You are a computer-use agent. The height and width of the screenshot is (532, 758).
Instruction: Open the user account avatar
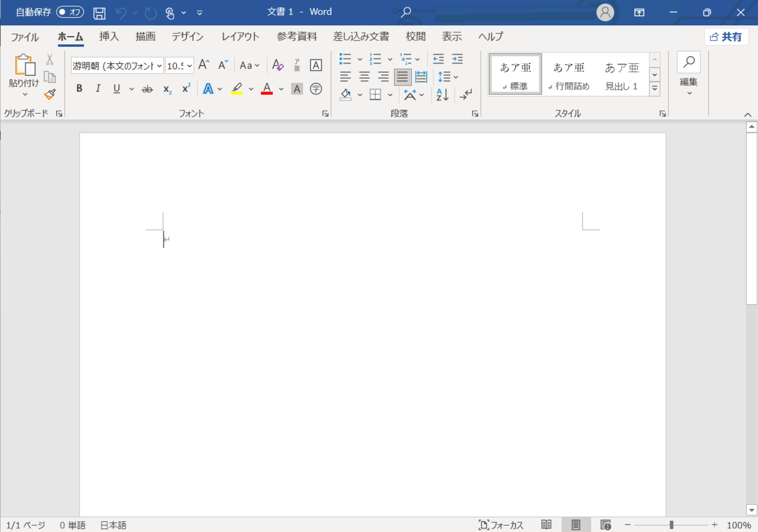(x=605, y=12)
